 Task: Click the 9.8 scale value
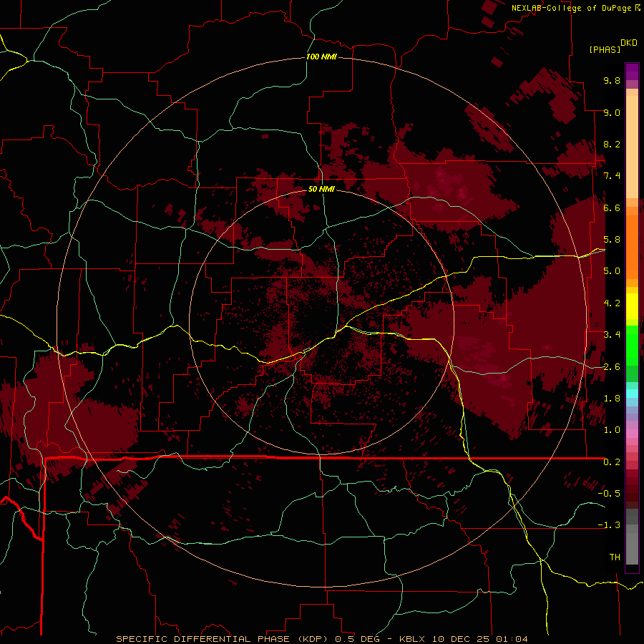612,80
